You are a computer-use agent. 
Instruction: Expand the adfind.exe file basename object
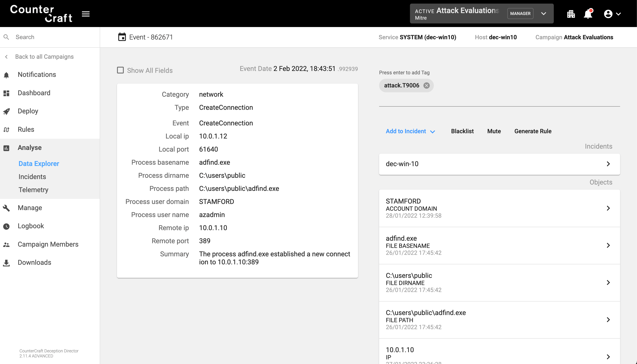[499, 246]
